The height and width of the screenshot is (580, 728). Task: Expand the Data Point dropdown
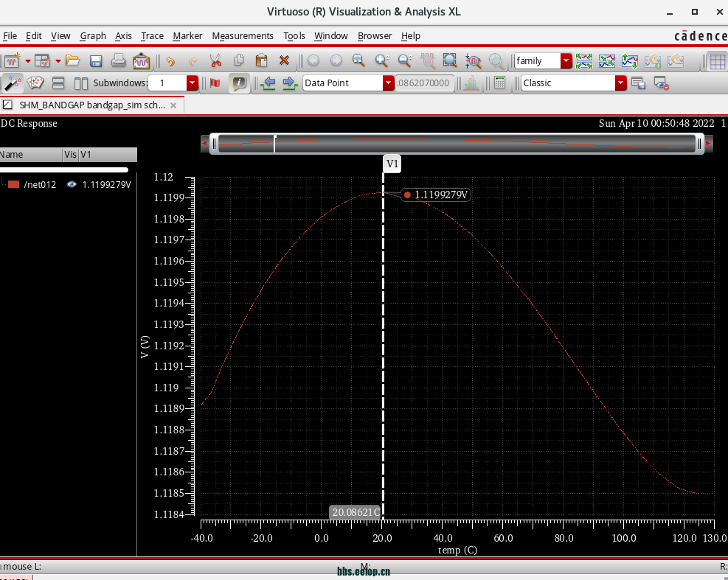coord(388,83)
